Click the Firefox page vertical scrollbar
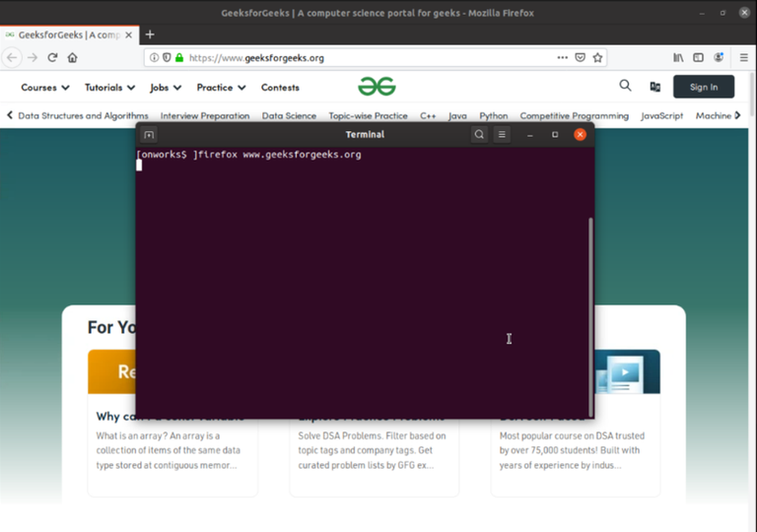Viewport: 757px width, 532px height. point(753,95)
